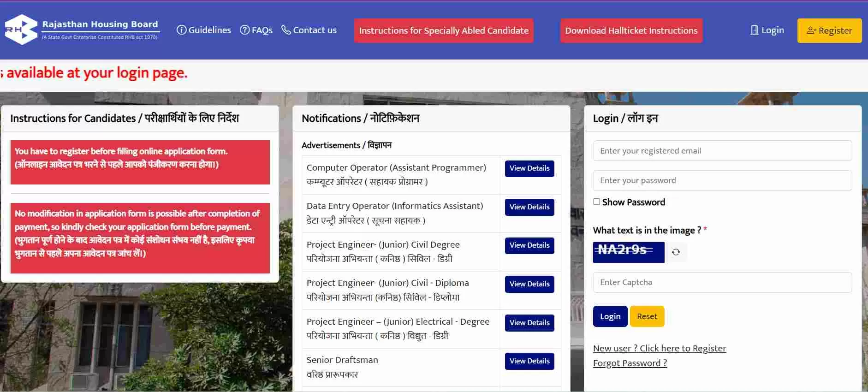Select 'Data Entry Operator (Informatics Assistant)' text
Viewport: 868px width, 392px height.
point(395,206)
